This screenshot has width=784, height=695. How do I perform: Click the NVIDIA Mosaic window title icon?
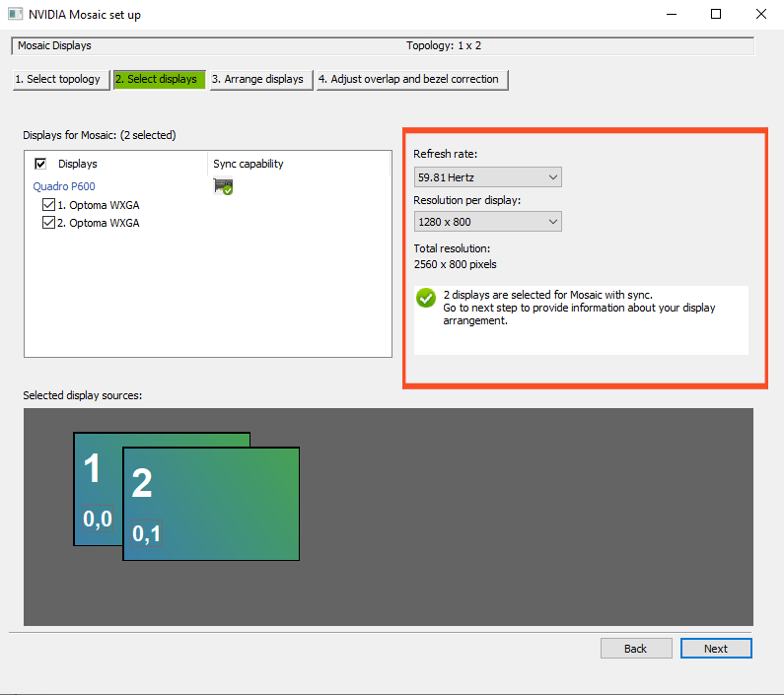pos(15,14)
